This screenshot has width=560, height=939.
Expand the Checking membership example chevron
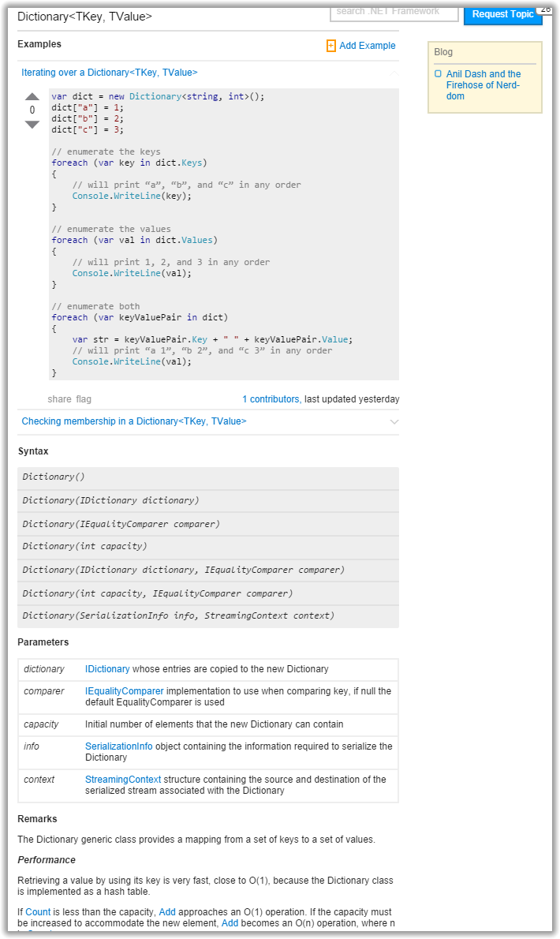(x=394, y=421)
